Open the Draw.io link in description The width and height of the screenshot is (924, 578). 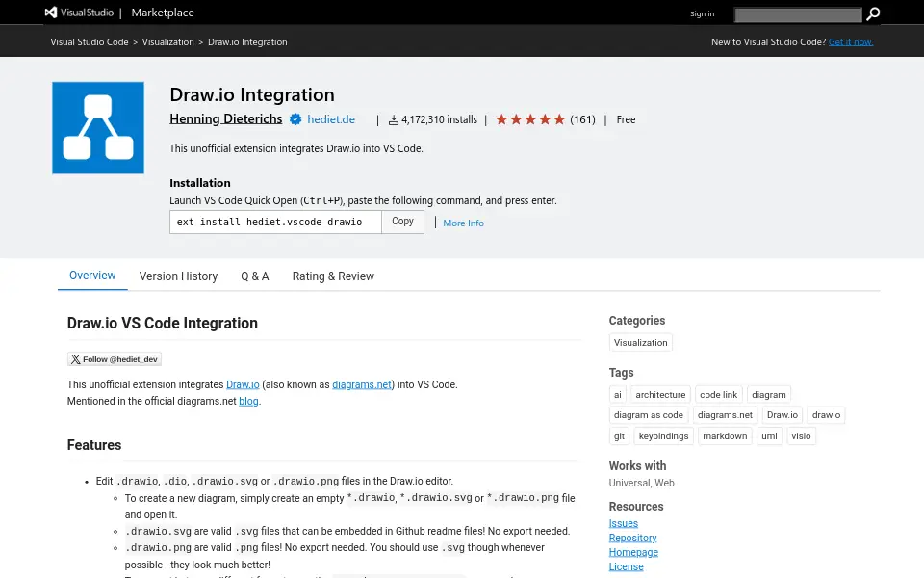[243, 384]
